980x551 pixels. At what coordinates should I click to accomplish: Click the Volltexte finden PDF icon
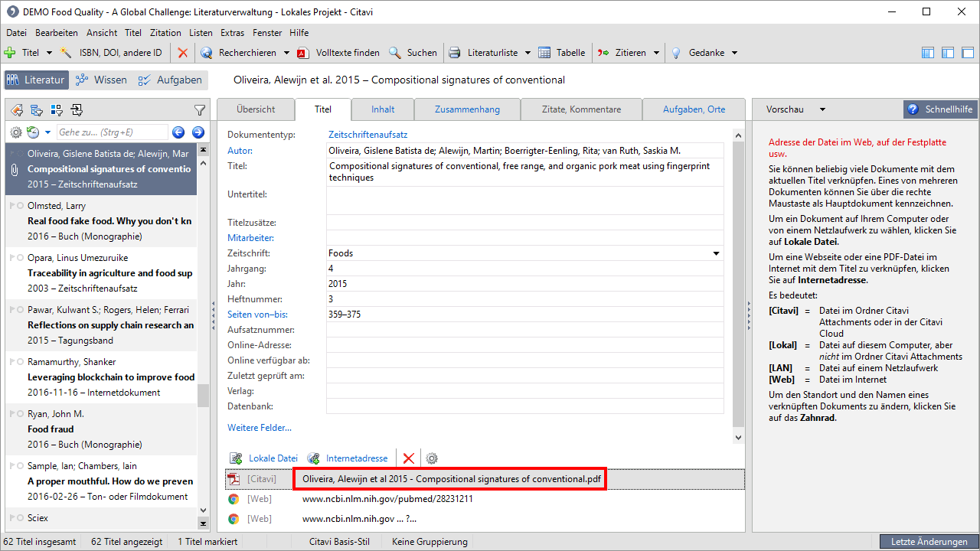302,53
